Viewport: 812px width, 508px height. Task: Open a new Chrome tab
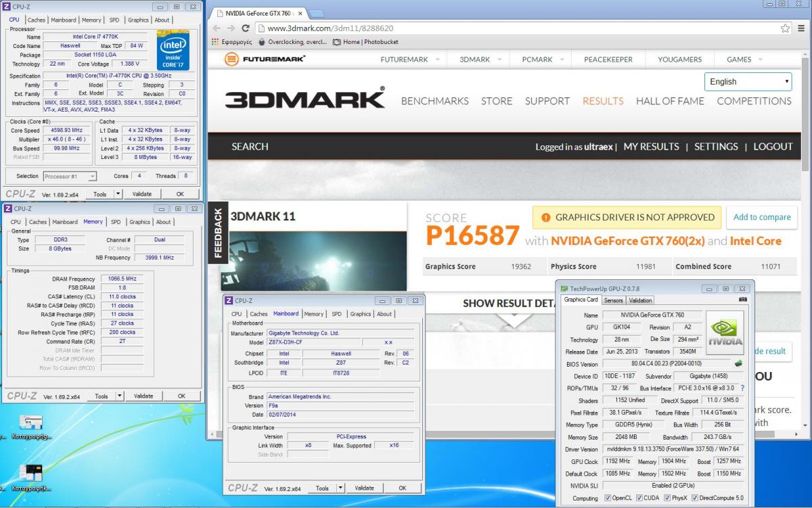[316, 14]
